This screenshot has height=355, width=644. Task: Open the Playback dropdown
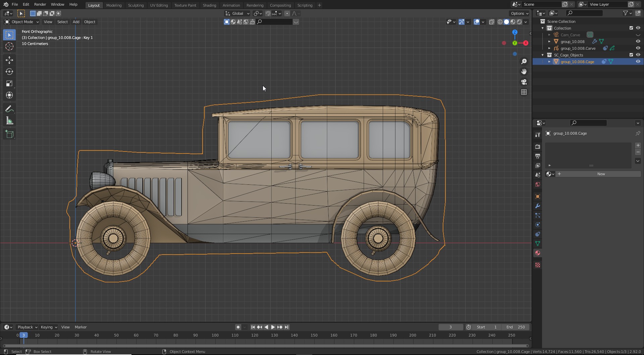click(x=27, y=327)
